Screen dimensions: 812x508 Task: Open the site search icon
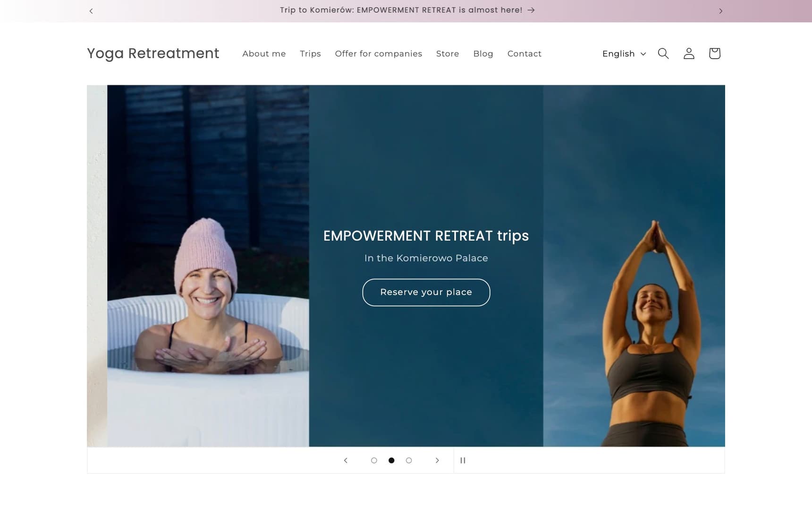(663, 53)
